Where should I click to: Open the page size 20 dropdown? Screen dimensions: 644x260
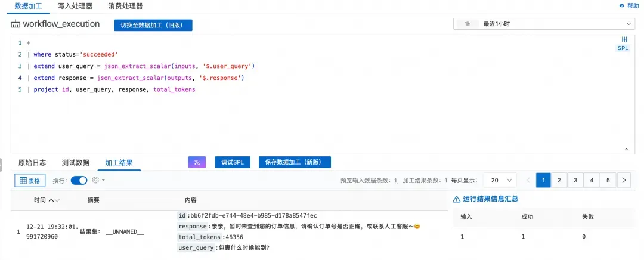point(500,180)
